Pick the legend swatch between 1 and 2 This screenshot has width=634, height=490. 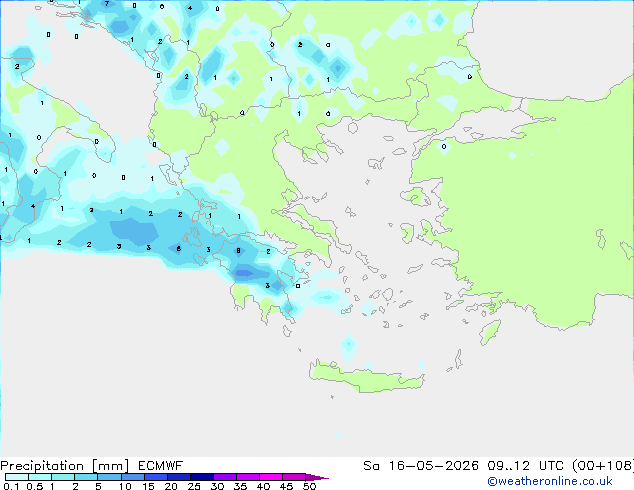pos(63,477)
